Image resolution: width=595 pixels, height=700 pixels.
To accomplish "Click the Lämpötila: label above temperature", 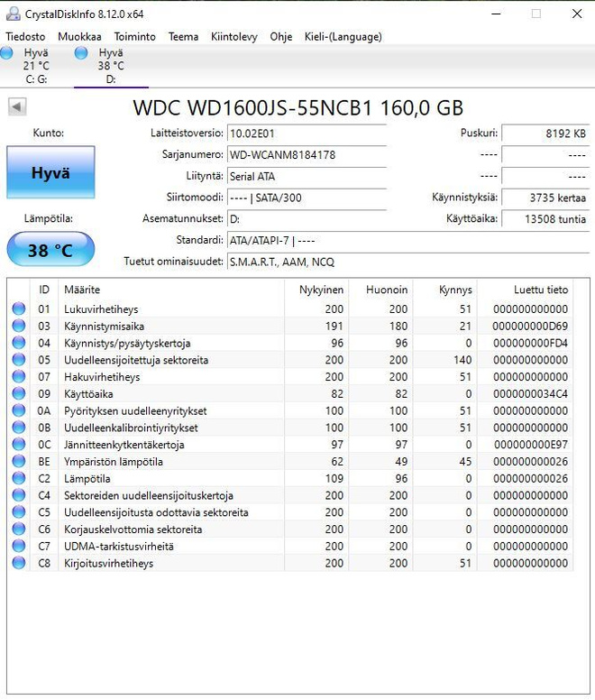I will (48, 218).
